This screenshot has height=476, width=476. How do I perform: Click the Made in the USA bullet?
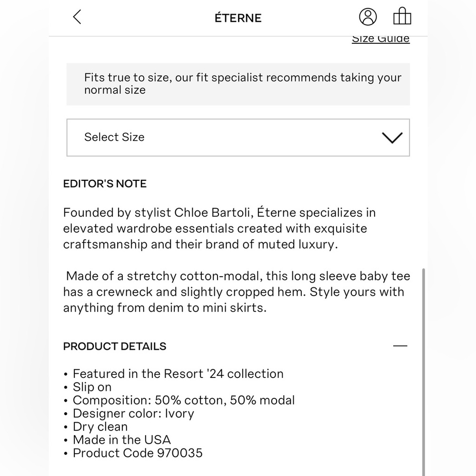[x=121, y=440]
